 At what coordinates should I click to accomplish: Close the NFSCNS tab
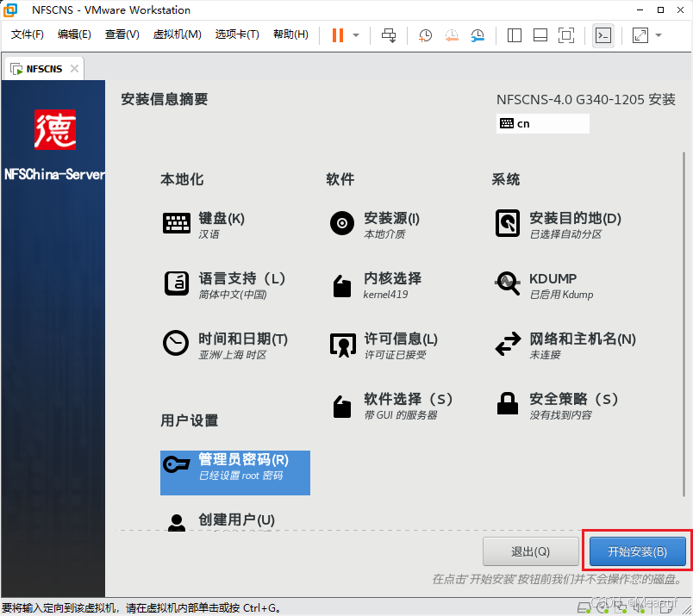[x=74, y=69]
